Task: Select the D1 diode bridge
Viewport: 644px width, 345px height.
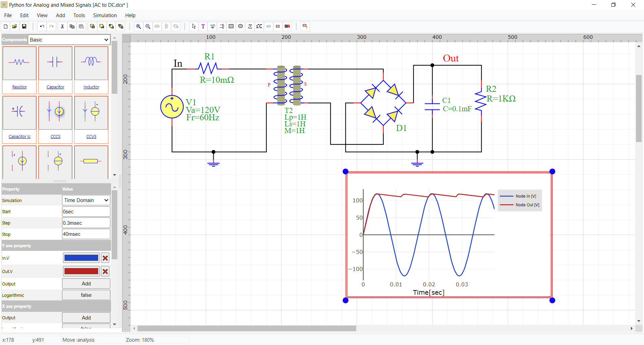Action: pos(383,103)
